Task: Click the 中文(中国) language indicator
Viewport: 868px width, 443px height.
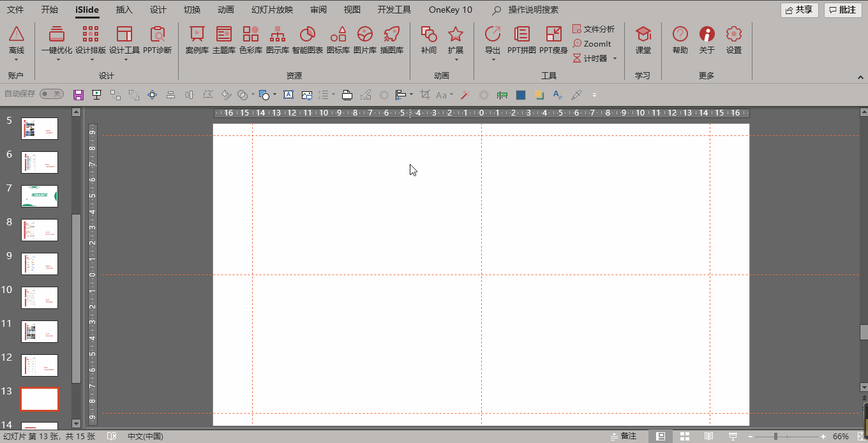Action: pyautogui.click(x=146, y=437)
